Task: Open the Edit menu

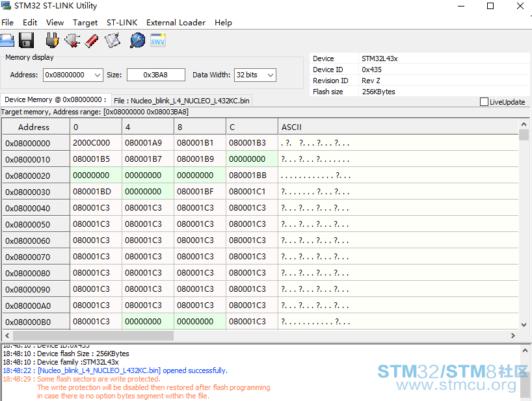Action: [x=30, y=22]
